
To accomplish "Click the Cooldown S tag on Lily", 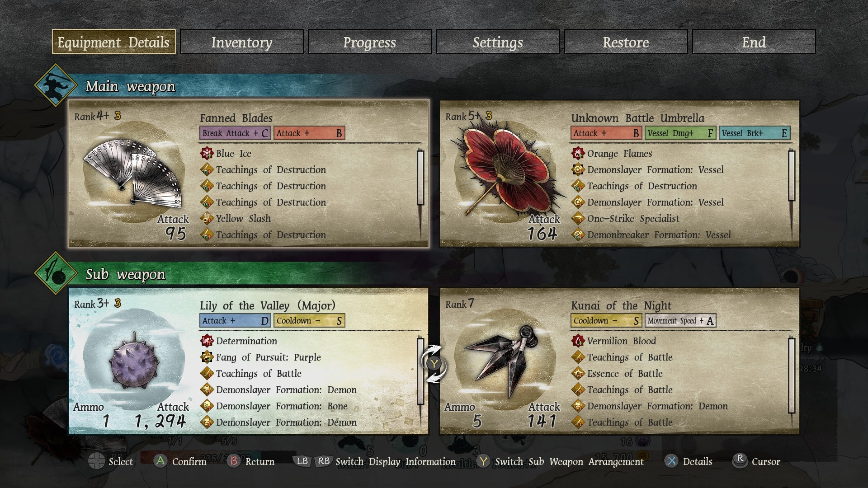I will click(x=310, y=321).
